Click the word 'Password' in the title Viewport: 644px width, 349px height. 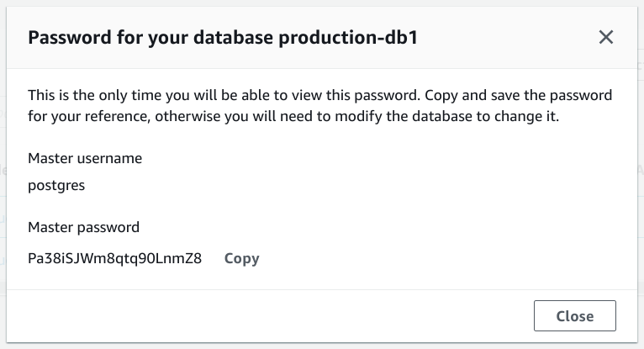pos(66,37)
